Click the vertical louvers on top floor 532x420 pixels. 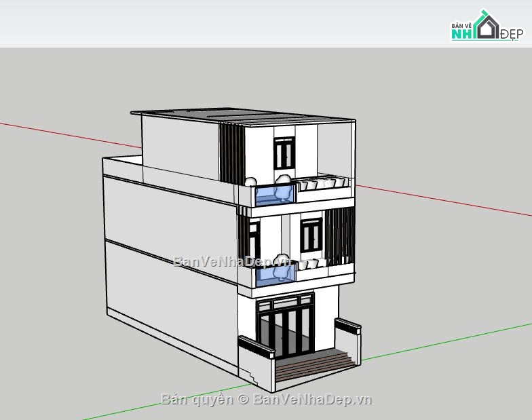pyautogui.click(x=231, y=154)
